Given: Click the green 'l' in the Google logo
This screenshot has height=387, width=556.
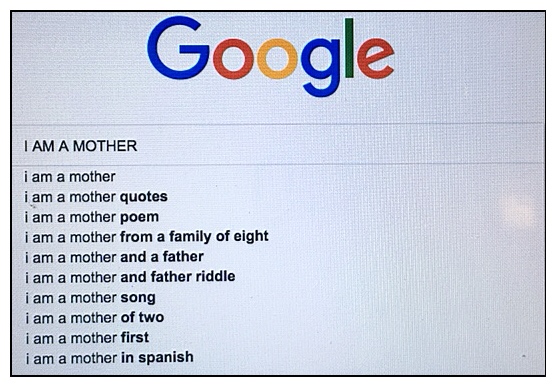Looking at the screenshot, I should 349,48.
